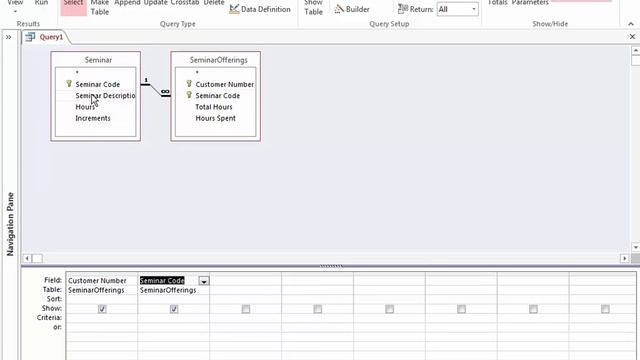This screenshot has width=640, height=360.
Task: Click the join line between the tables
Action: 156,90
